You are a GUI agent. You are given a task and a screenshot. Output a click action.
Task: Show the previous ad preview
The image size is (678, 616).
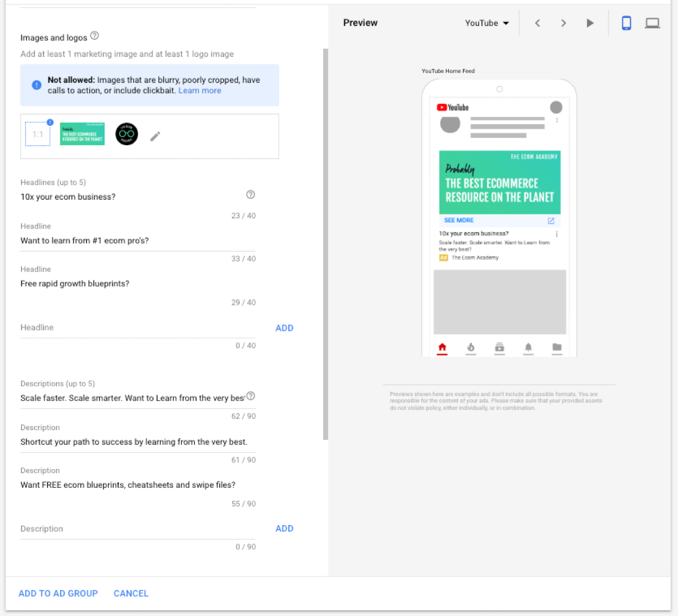click(x=537, y=23)
